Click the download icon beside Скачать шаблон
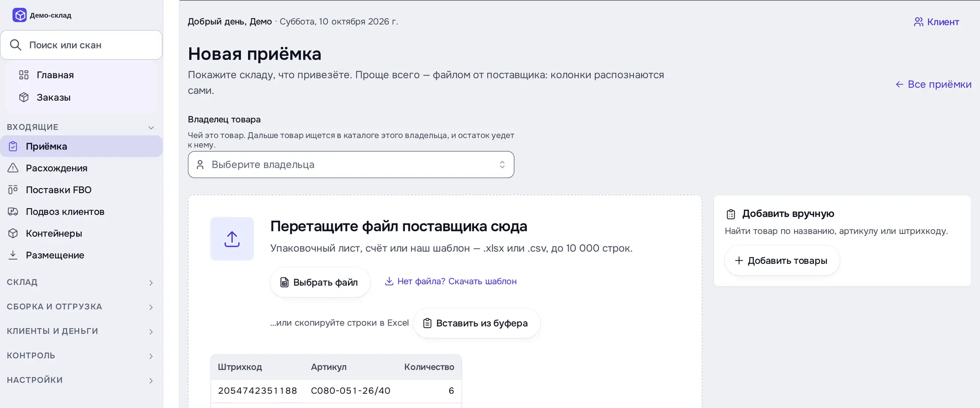The image size is (980, 408). click(389, 281)
